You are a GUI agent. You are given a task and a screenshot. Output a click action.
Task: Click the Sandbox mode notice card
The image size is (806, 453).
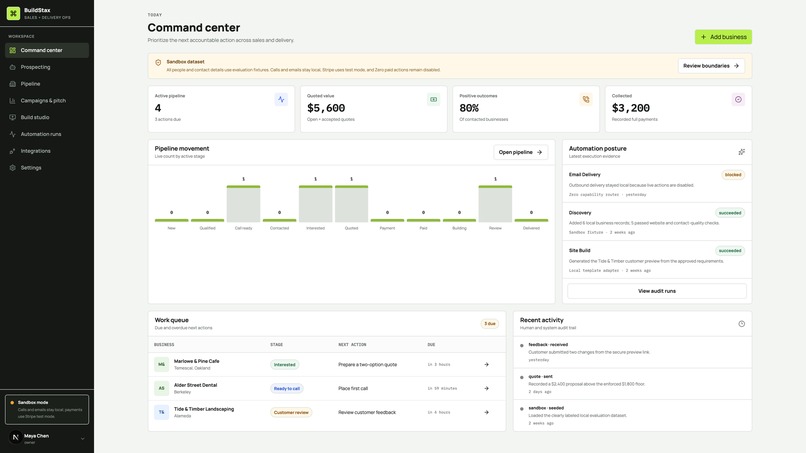pyautogui.click(x=47, y=409)
